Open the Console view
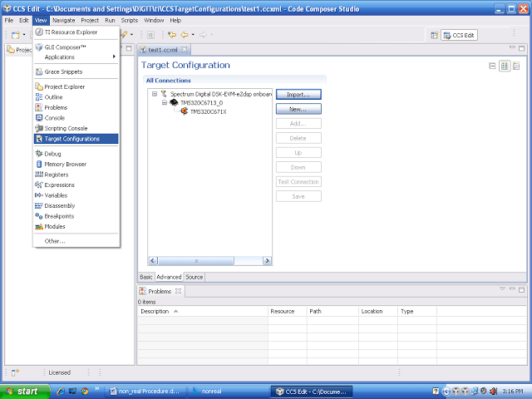This screenshot has height=399, width=532. tap(76, 118)
